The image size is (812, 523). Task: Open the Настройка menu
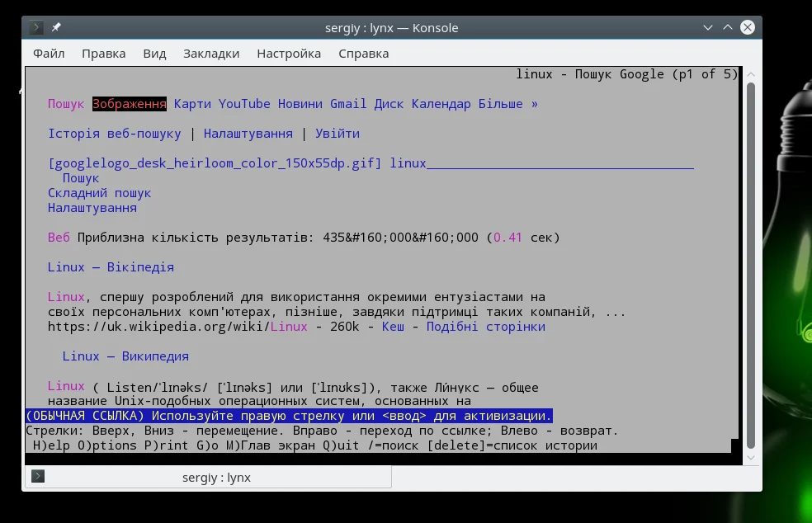289,54
